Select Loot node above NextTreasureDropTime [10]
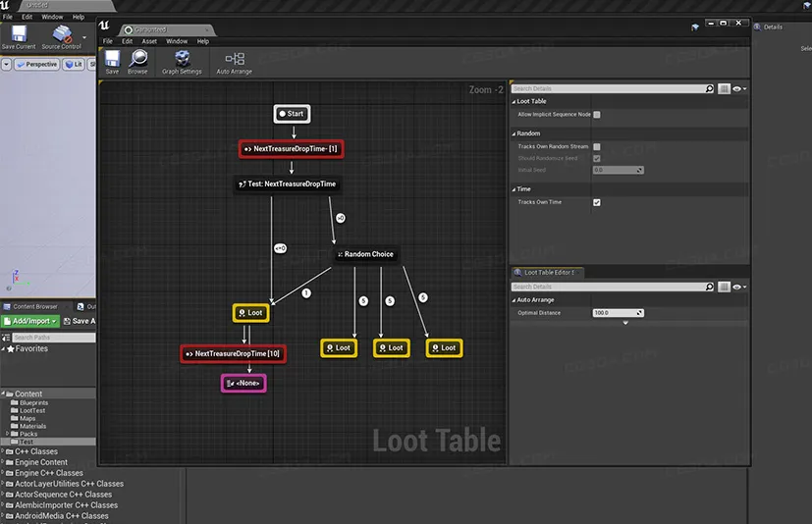The image size is (812, 524). (x=250, y=313)
